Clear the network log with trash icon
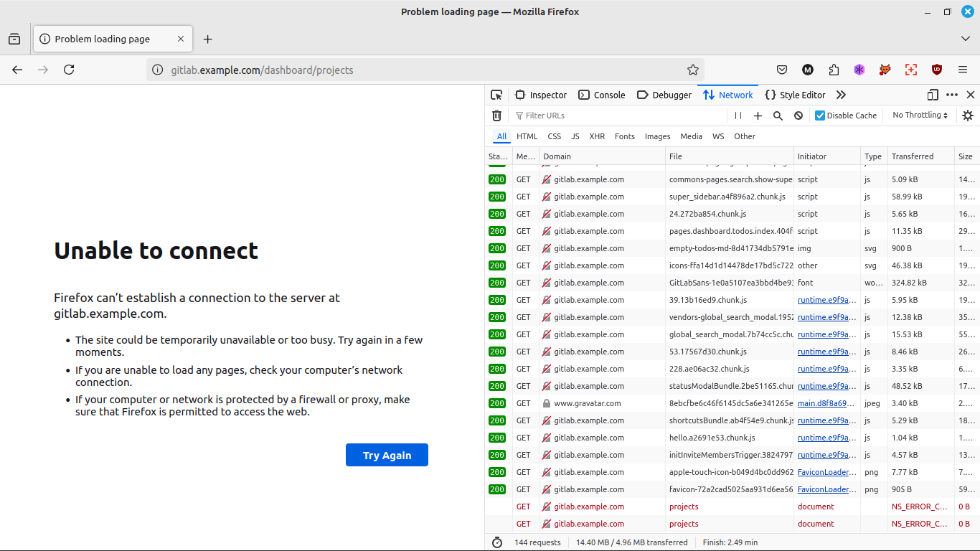 pyautogui.click(x=496, y=116)
